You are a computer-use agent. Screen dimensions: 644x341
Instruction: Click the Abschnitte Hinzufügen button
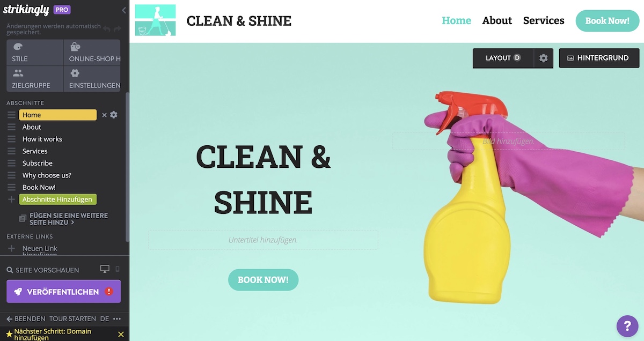click(57, 199)
